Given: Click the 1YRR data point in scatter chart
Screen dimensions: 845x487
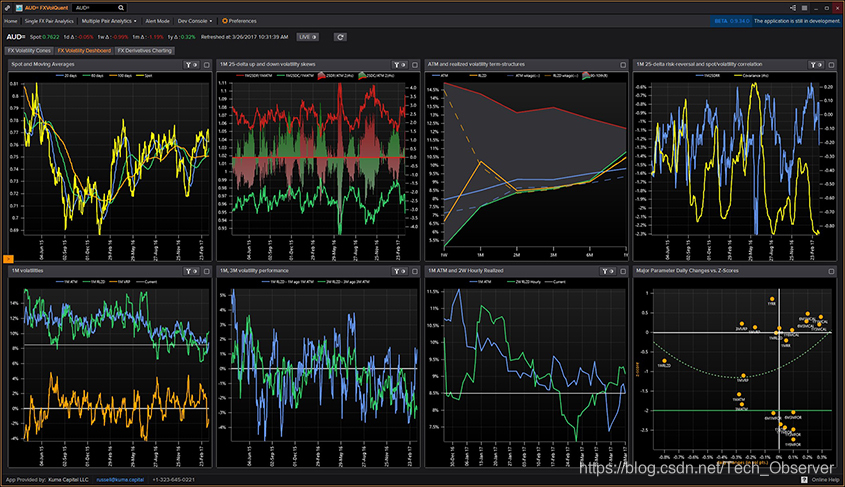Looking at the screenshot, I should tap(772, 298).
